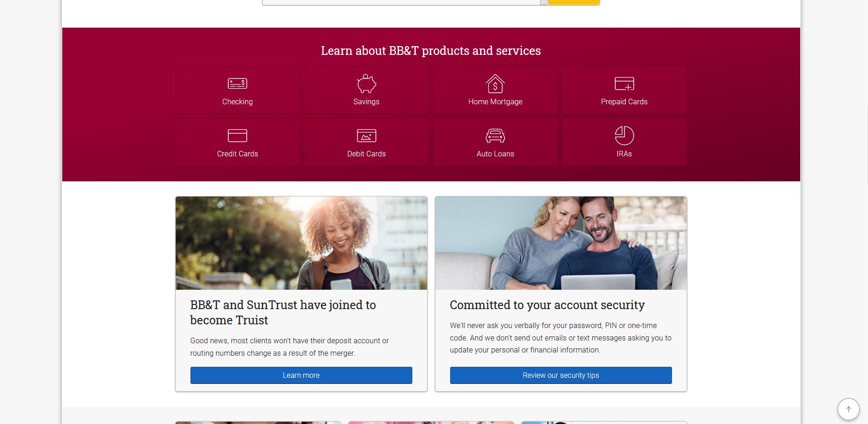The width and height of the screenshot is (868, 424).
Task: Select the Auto Loans car icon
Action: point(495,136)
